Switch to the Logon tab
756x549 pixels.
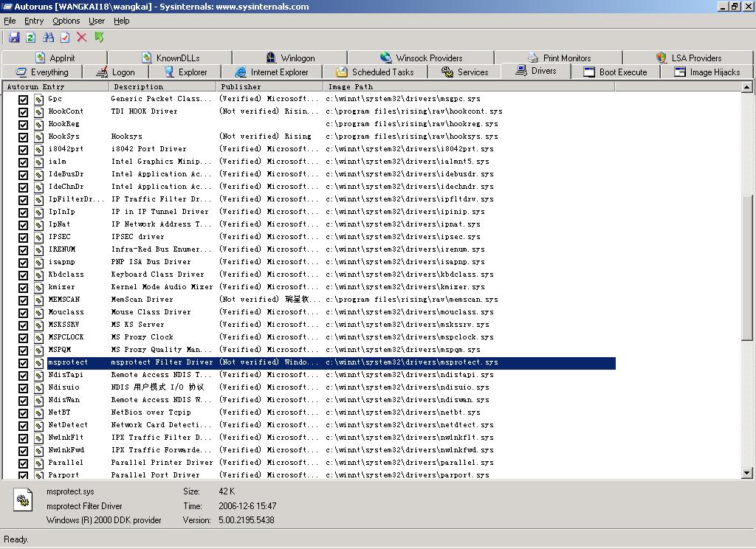tap(116, 72)
